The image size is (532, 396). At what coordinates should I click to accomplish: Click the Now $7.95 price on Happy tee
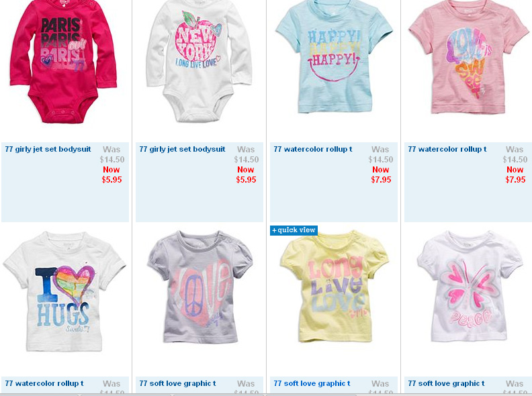[381, 175]
